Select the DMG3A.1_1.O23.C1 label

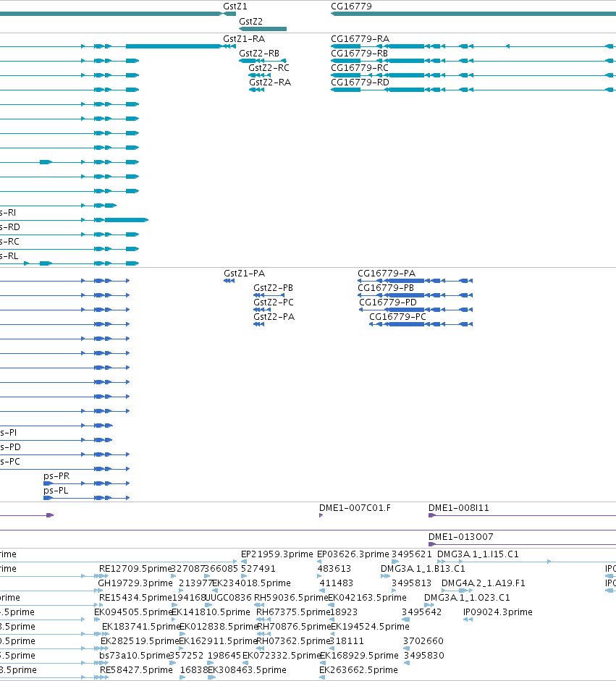467,598
